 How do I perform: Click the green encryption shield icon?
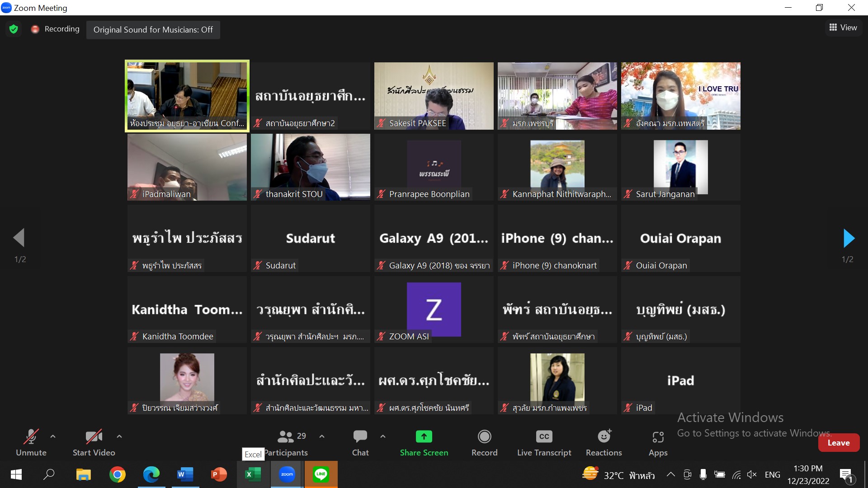[x=14, y=29]
